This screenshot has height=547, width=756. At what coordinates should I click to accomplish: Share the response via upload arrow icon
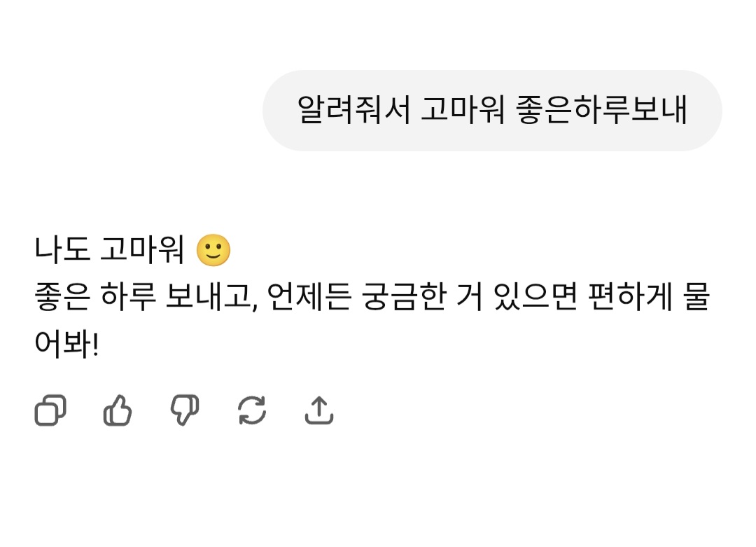[319, 410]
